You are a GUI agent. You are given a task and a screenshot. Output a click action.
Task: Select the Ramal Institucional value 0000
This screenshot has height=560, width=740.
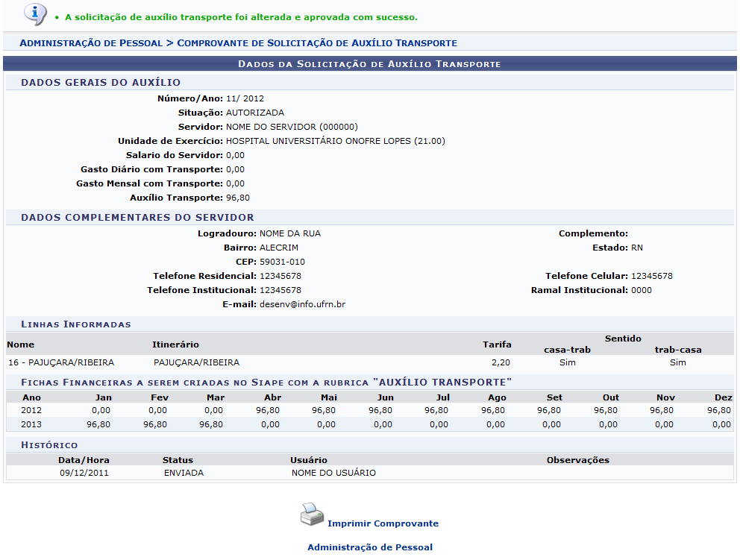[642, 290]
